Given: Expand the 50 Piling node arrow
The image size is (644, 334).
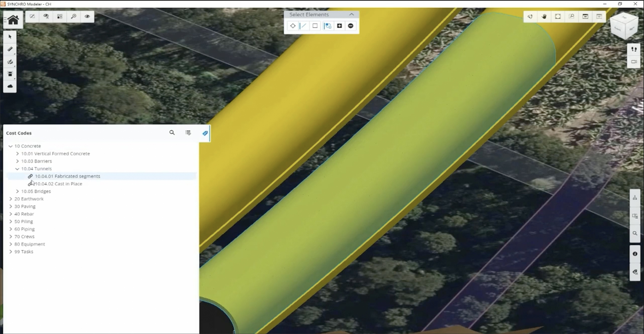Looking at the screenshot, I should pos(11,221).
